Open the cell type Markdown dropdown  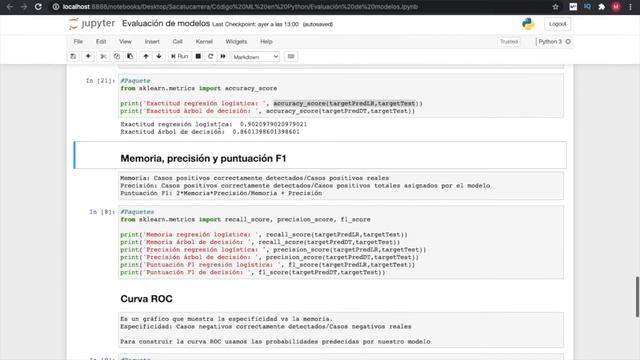click(256, 57)
